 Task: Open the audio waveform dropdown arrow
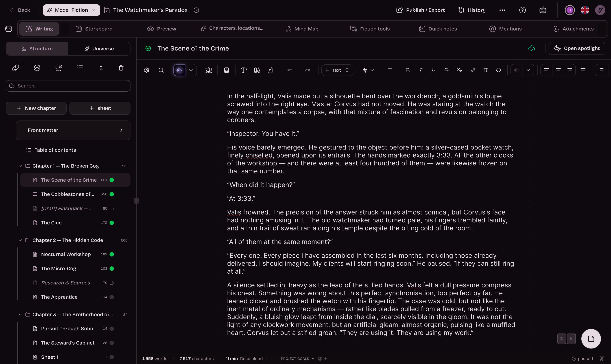click(x=528, y=70)
